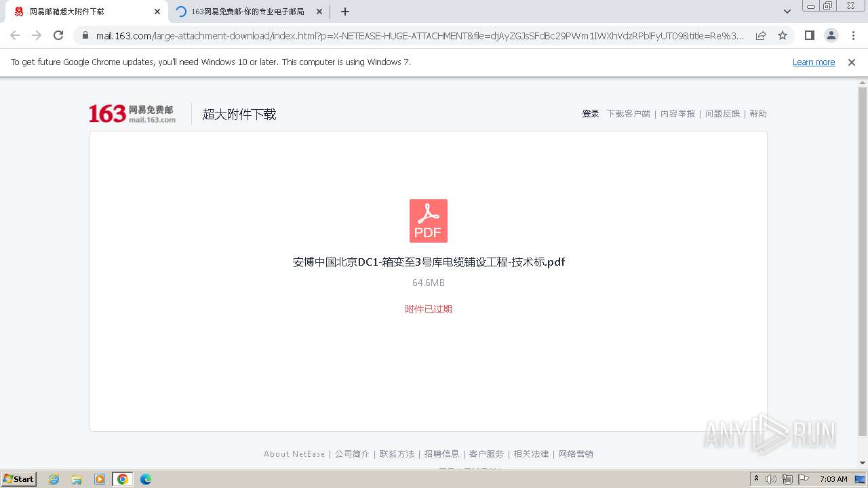Open Chrome three-dot menu
868x488 pixels.
[853, 35]
